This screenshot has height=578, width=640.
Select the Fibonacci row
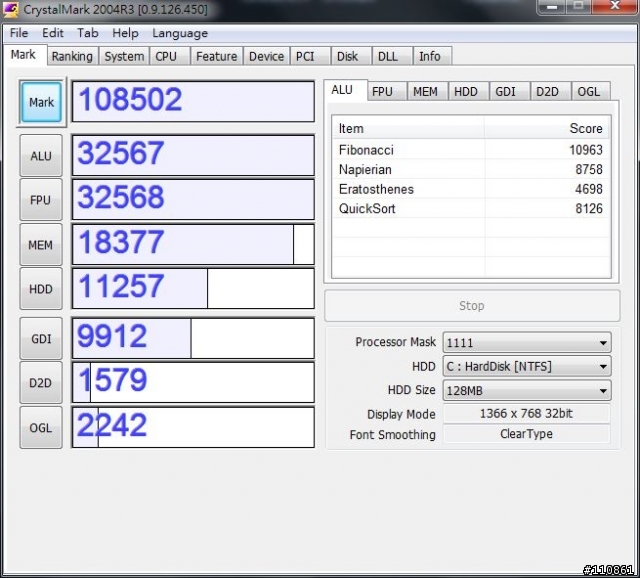coord(471,150)
